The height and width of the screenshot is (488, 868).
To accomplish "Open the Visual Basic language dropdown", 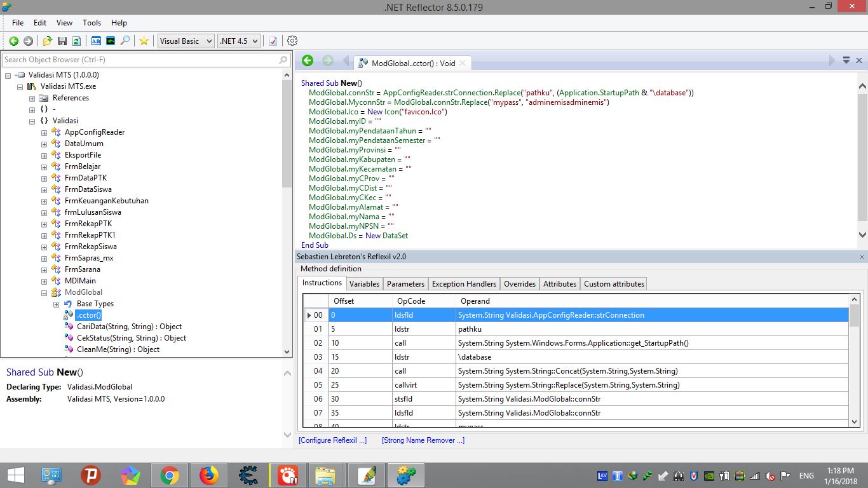I will pyautogui.click(x=186, y=41).
